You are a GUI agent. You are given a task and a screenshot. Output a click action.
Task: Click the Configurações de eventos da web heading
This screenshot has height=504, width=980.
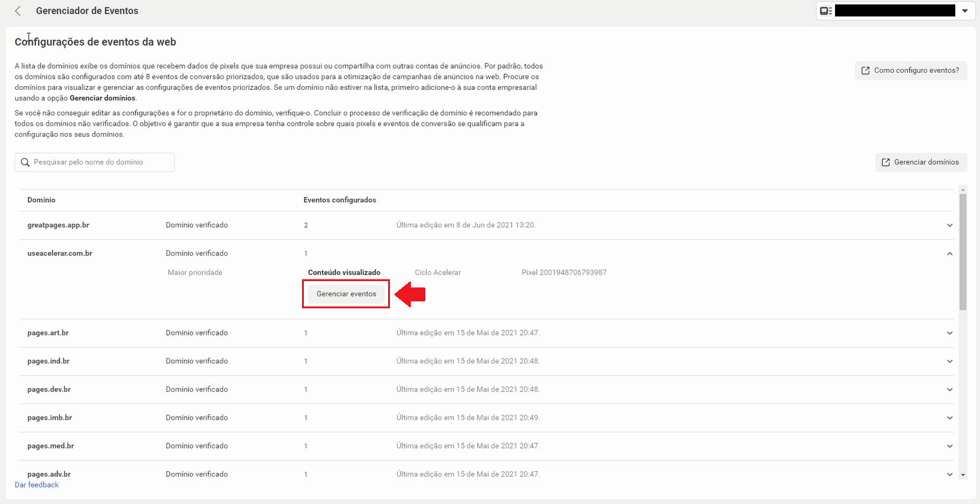point(96,42)
